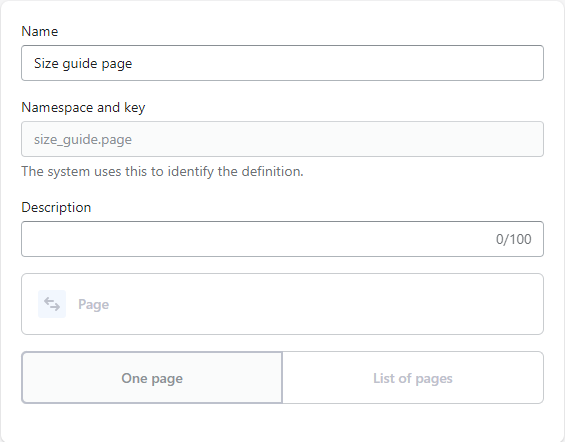The width and height of the screenshot is (565, 442).
Task: Click the word 'One' in One page
Action: [134, 378]
